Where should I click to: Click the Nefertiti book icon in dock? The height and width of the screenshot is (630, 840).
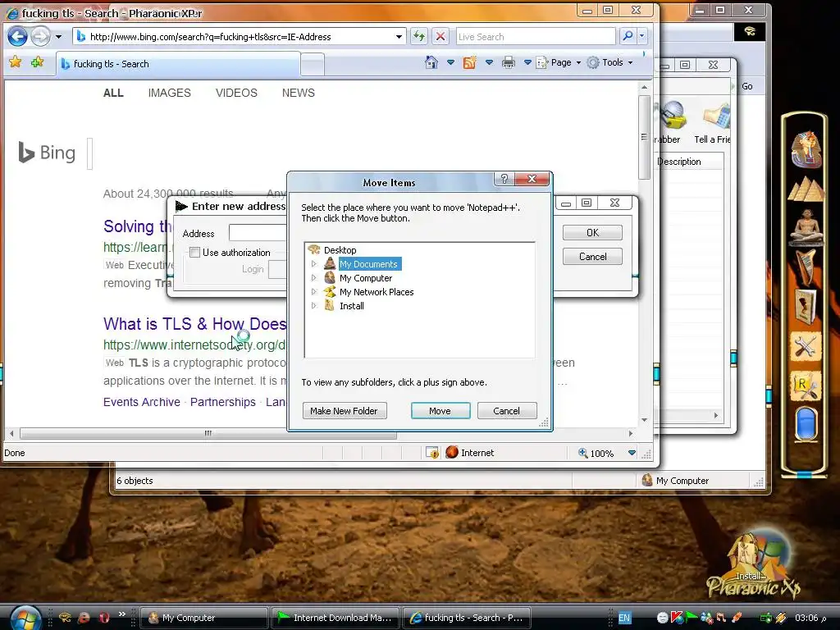tap(806, 307)
